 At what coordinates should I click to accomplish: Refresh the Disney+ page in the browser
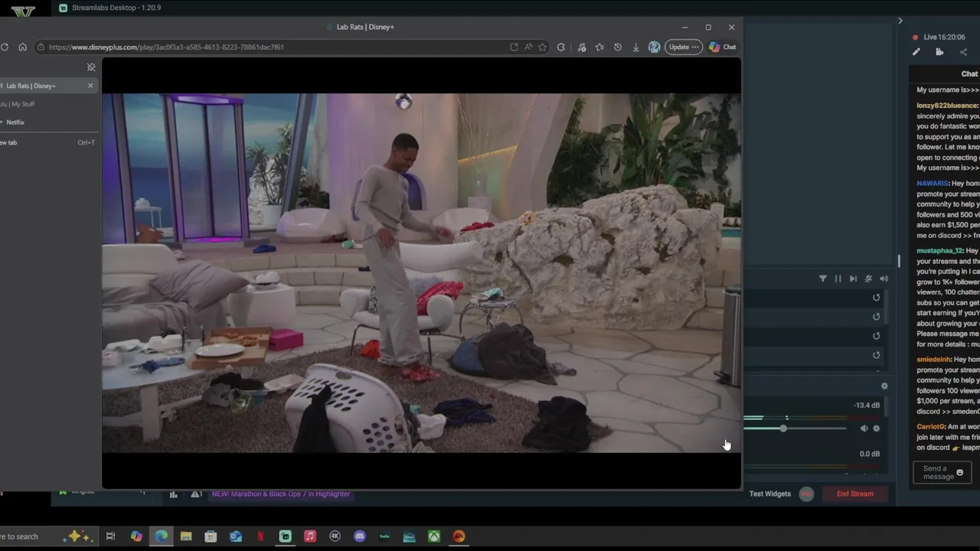(x=5, y=47)
